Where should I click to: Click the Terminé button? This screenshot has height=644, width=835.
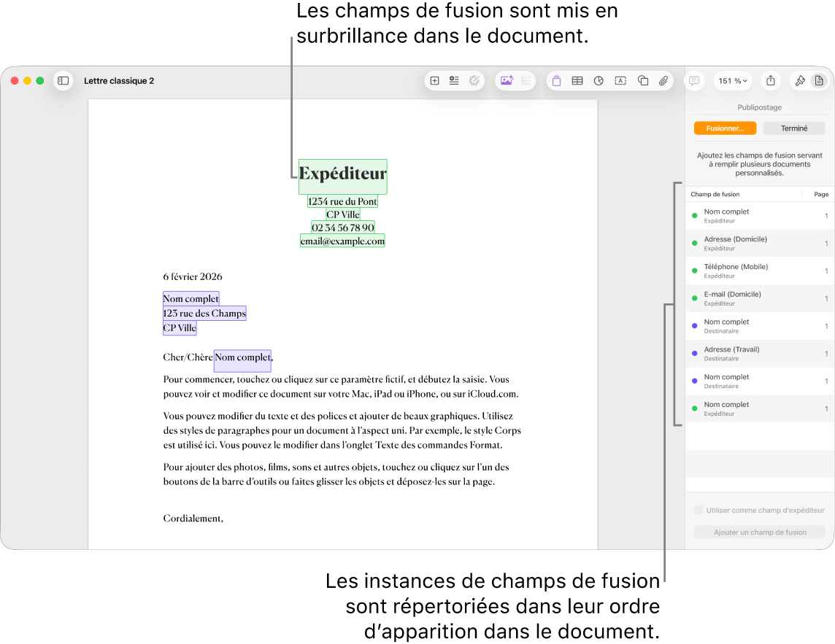[794, 128]
